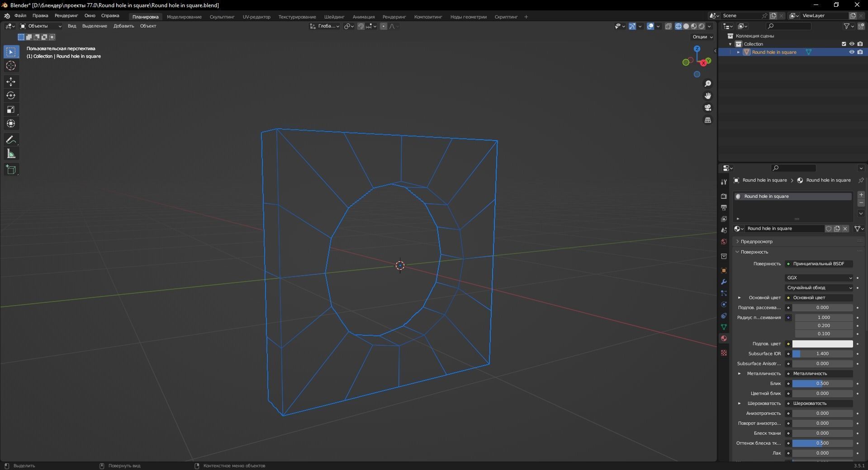This screenshot has width=868, height=470.
Task: Open the Object Data mesh tab
Action: coord(724,327)
